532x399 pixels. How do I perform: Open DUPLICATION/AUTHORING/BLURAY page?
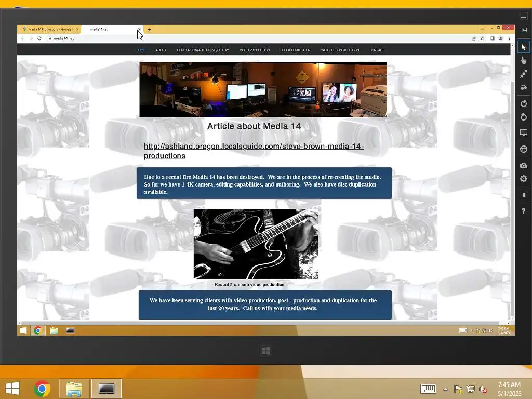click(203, 50)
